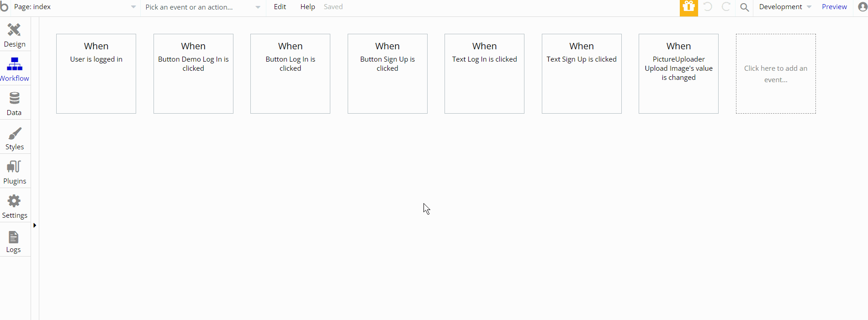Viewport: 868px width, 320px height.
Task: Click the undo arrow icon
Action: coord(708,7)
